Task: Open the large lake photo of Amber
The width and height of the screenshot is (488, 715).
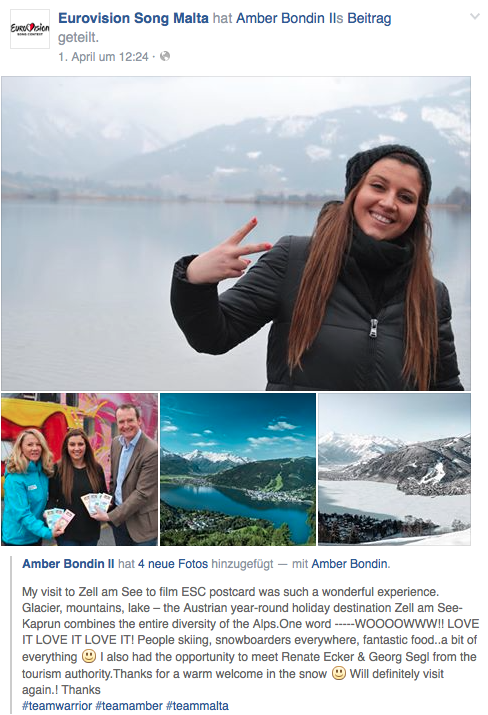Action: tap(236, 233)
